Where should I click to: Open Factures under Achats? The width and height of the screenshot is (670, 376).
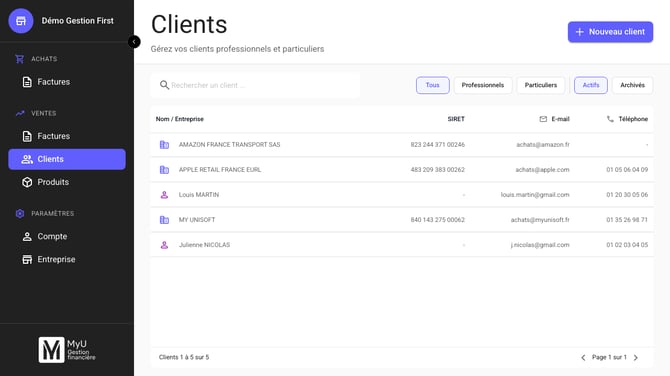pos(67,82)
